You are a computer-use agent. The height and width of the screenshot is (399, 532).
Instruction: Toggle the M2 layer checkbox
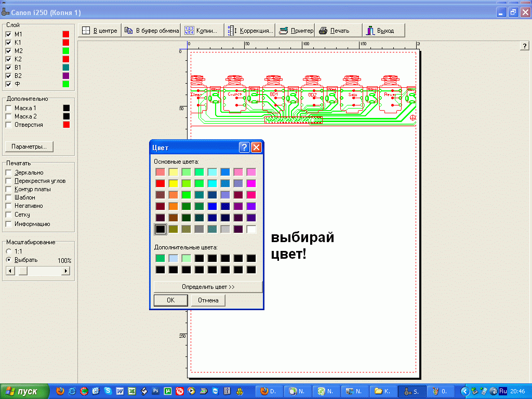point(8,51)
